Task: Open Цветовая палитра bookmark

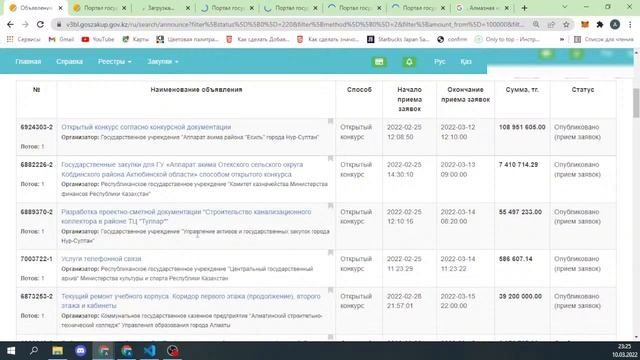Action: pos(188,39)
